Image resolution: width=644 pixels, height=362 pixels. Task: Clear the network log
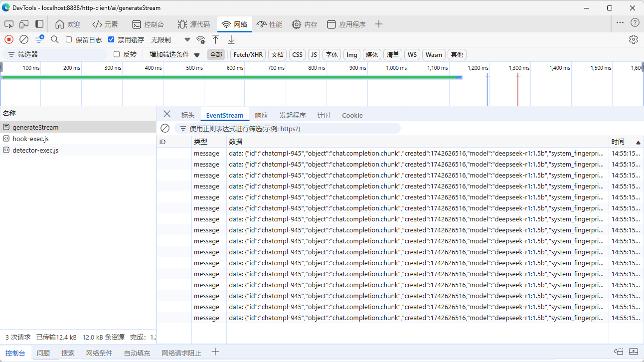click(x=24, y=39)
